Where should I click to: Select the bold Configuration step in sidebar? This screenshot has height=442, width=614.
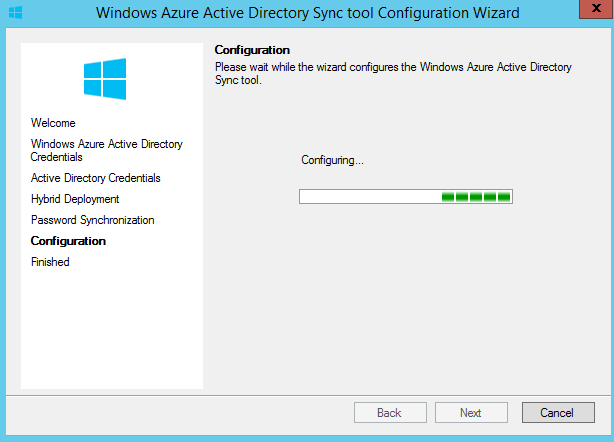point(68,241)
